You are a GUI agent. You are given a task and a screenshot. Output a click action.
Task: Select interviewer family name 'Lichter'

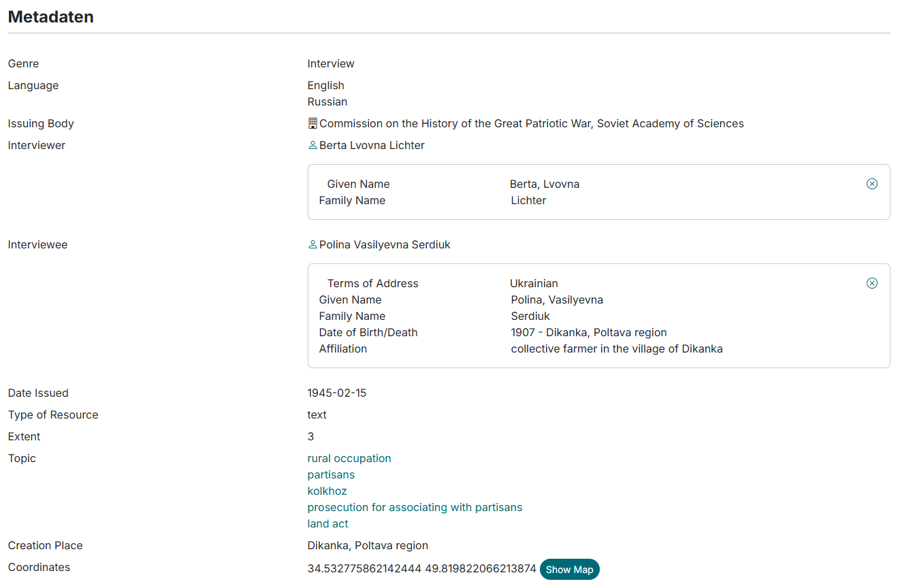pyautogui.click(x=529, y=200)
